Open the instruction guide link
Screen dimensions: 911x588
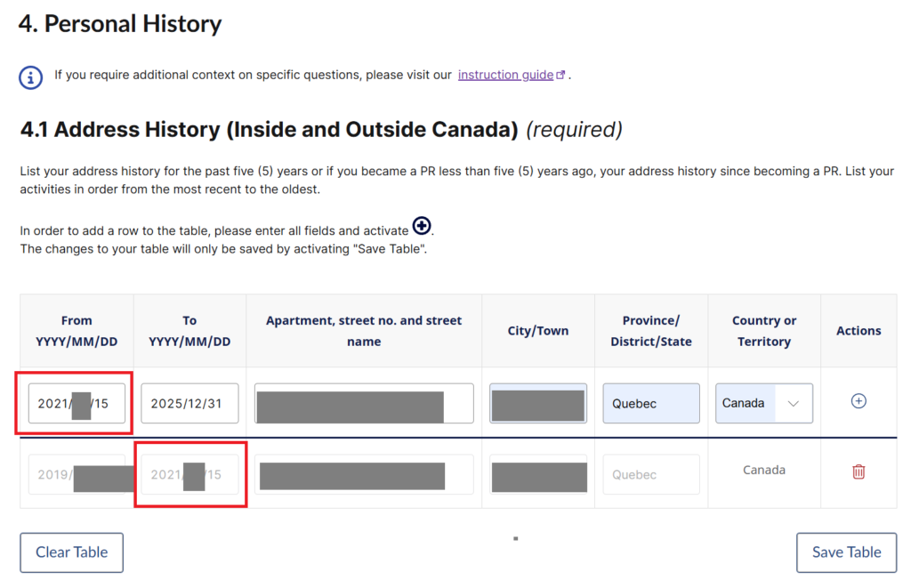point(505,75)
